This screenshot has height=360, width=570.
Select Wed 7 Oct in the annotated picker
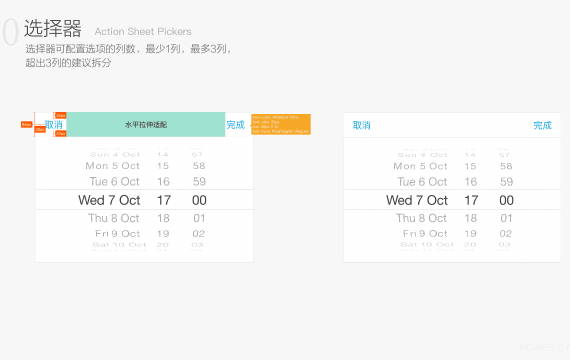[x=109, y=200]
